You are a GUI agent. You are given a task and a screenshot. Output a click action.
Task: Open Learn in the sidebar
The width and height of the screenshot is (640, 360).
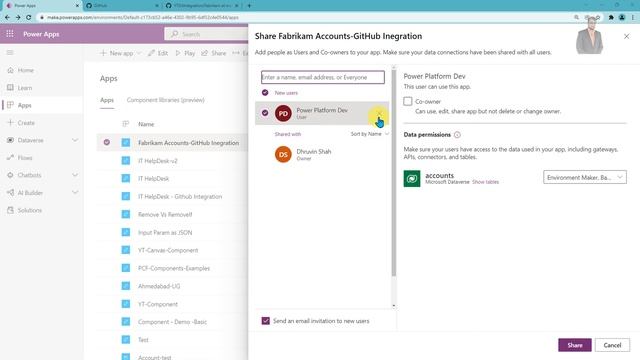point(24,88)
